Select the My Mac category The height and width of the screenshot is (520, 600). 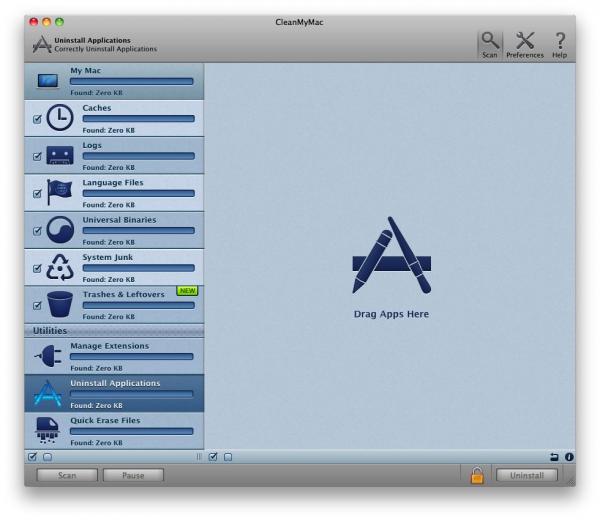click(x=114, y=82)
